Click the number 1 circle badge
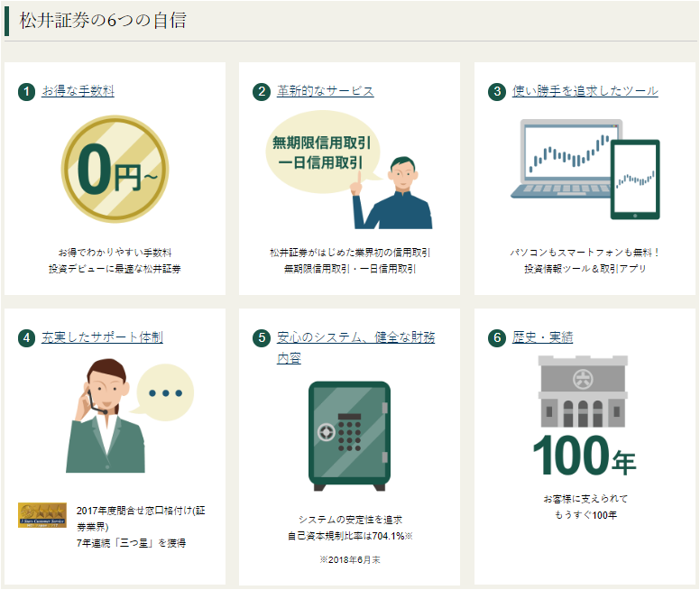700x590 pixels. [27, 92]
